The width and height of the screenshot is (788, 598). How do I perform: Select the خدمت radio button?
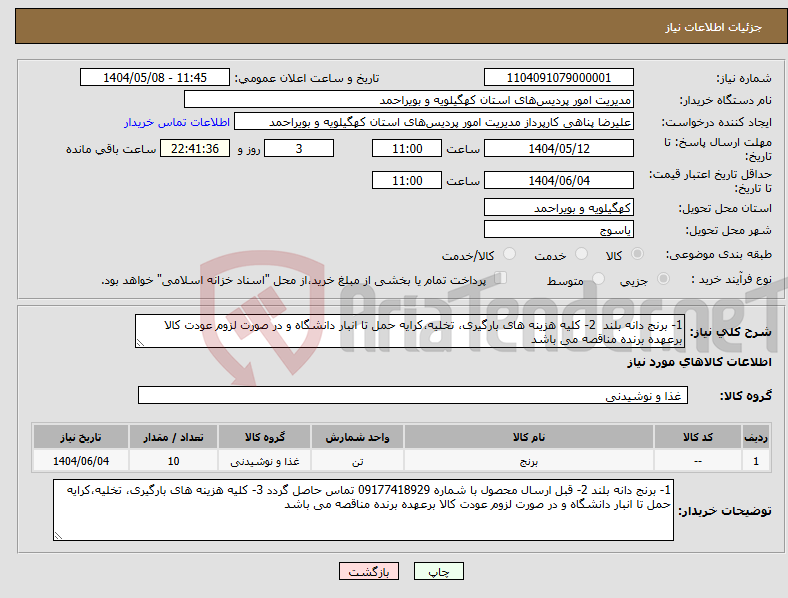tap(581, 254)
